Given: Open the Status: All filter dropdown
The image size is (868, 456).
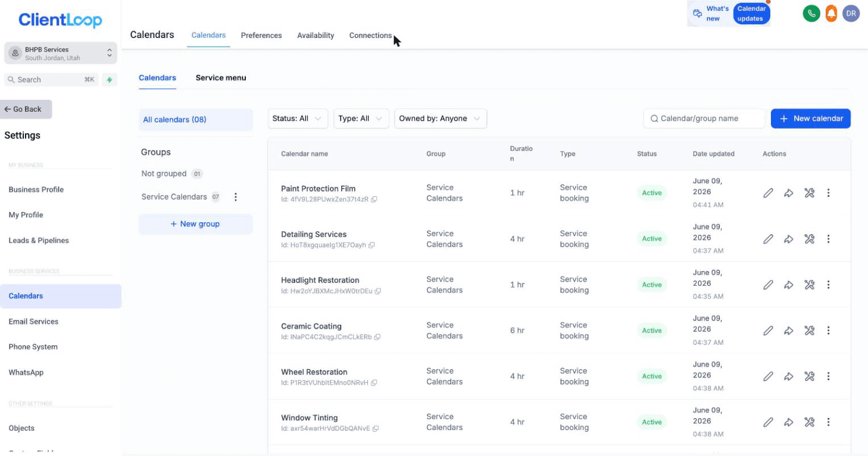Looking at the screenshot, I should (x=297, y=119).
